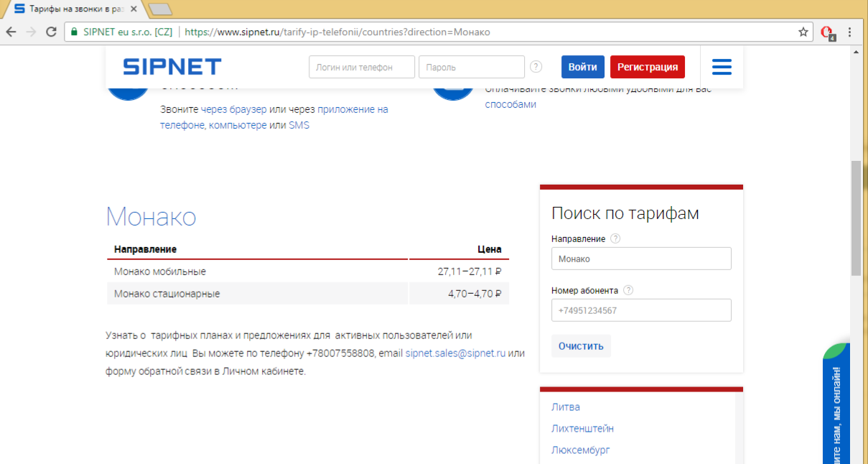Click the sipnet.sales@sipnet.ru email link
Viewport: 868px width, 464px height.
[x=456, y=353]
